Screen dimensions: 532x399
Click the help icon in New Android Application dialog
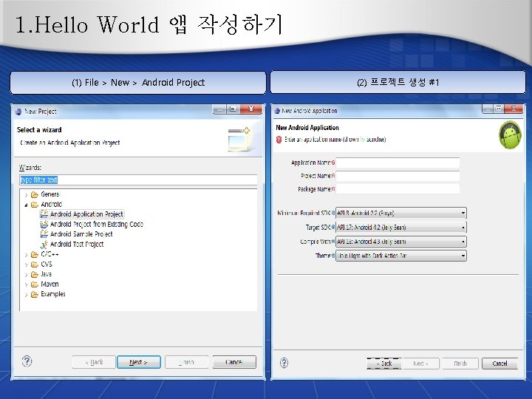[x=284, y=363]
